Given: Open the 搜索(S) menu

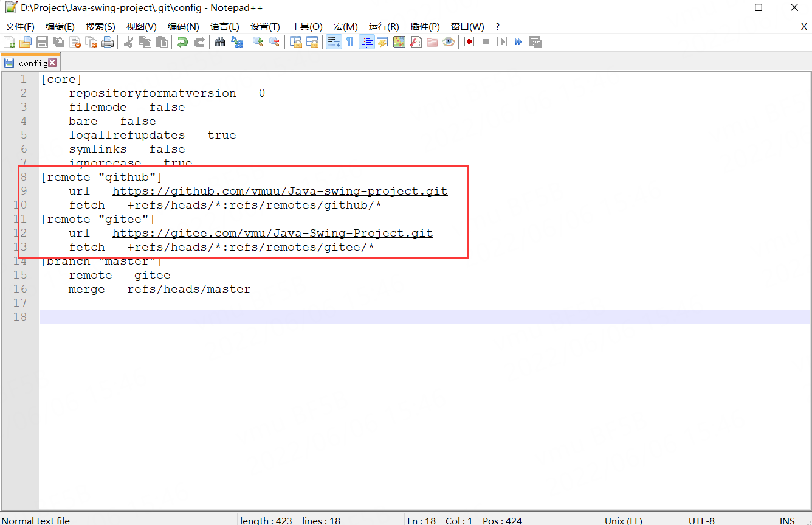Looking at the screenshot, I should [x=100, y=27].
